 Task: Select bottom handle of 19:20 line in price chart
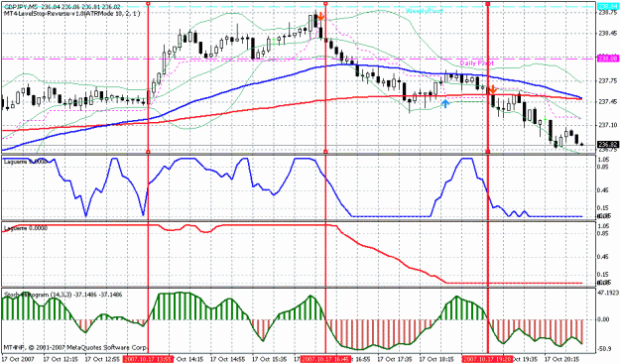tap(487, 152)
